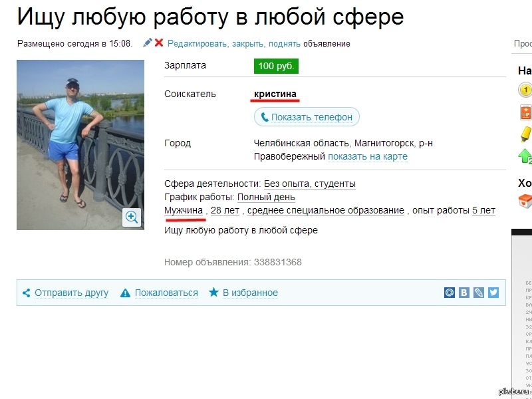
Task: Click the Полный день schedule link
Action: (x=266, y=197)
